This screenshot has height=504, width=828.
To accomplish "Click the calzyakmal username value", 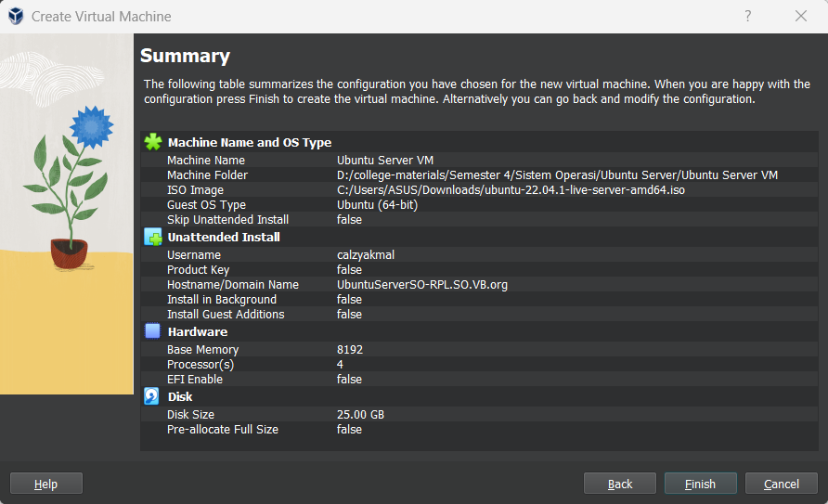I will pyautogui.click(x=366, y=255).
